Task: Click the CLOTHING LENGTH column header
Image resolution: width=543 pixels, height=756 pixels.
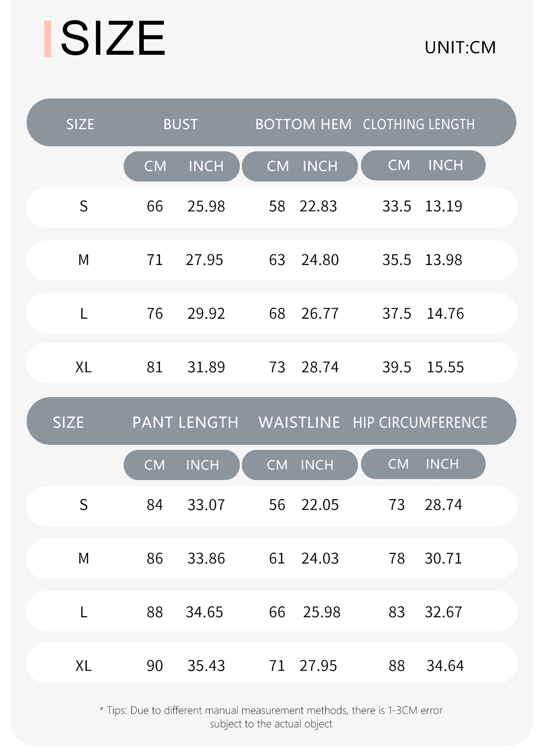Action: coord(418,124)
